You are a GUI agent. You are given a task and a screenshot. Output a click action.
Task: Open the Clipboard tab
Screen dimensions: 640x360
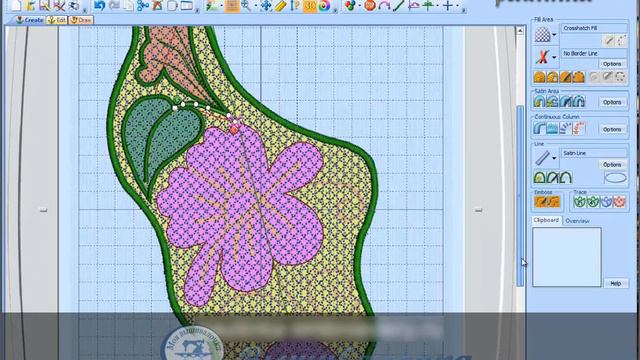click(x=546, y=220)
